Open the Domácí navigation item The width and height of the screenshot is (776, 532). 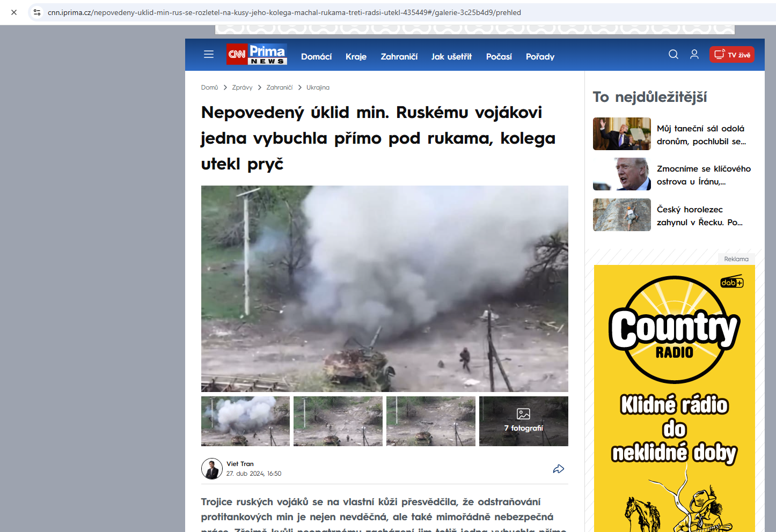316,57
